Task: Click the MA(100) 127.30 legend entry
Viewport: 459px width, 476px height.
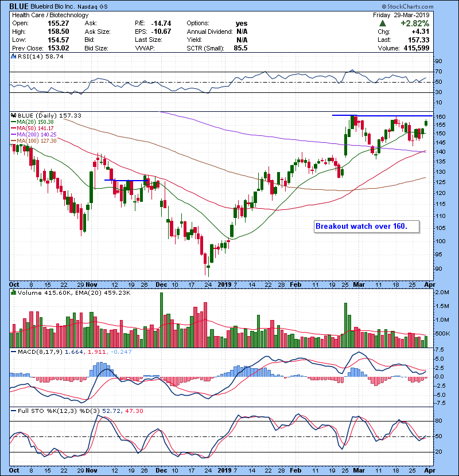Action: pos(34,141)
